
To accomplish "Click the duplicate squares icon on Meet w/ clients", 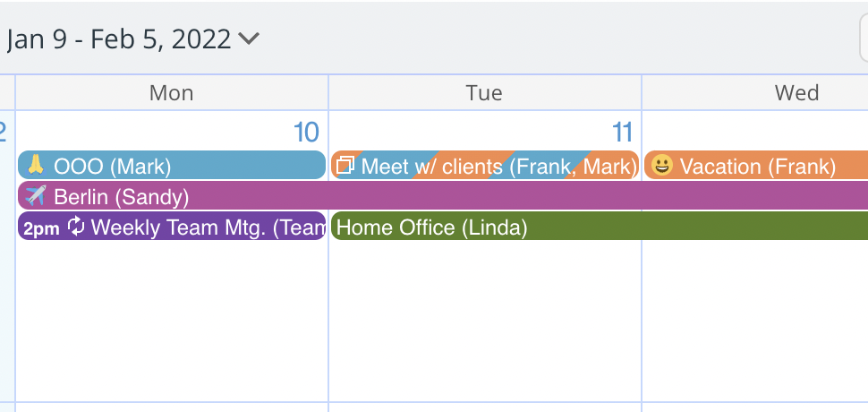I will pos(345,165).
